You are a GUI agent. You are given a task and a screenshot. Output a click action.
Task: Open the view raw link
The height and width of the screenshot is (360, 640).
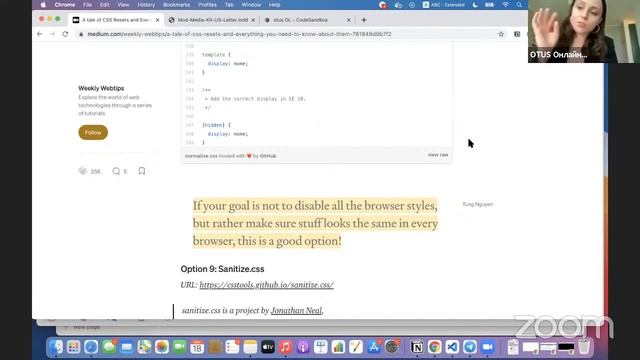(x=438, y=155)
